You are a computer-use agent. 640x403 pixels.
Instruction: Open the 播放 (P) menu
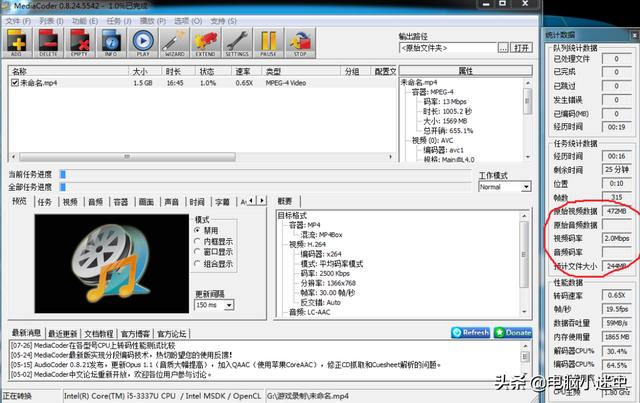tap(153, 21)
